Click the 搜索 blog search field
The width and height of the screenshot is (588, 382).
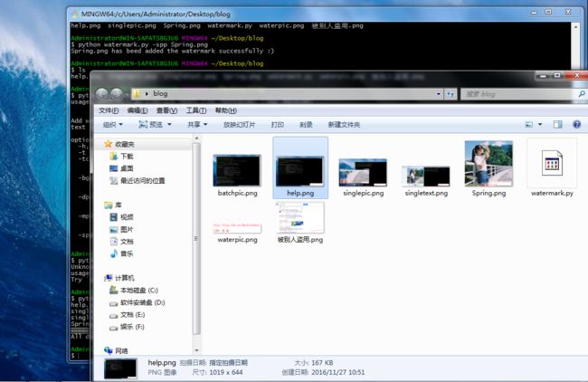click(519, 94)
